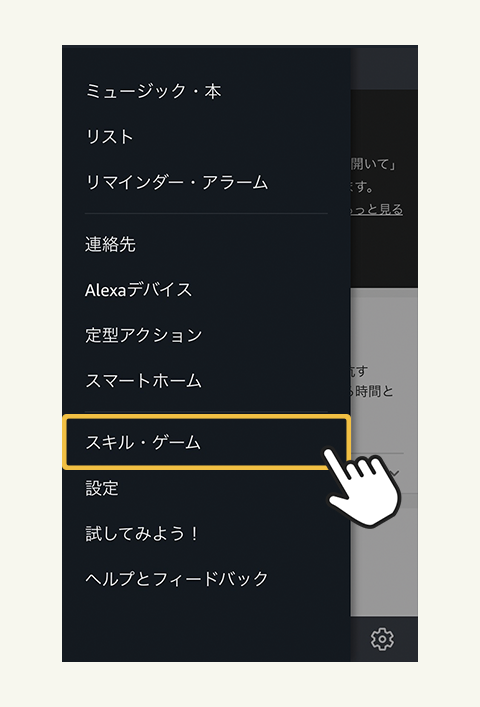Open ミュージック・本 menu item
The image size is (480, 707).
[x=153, y=91]
